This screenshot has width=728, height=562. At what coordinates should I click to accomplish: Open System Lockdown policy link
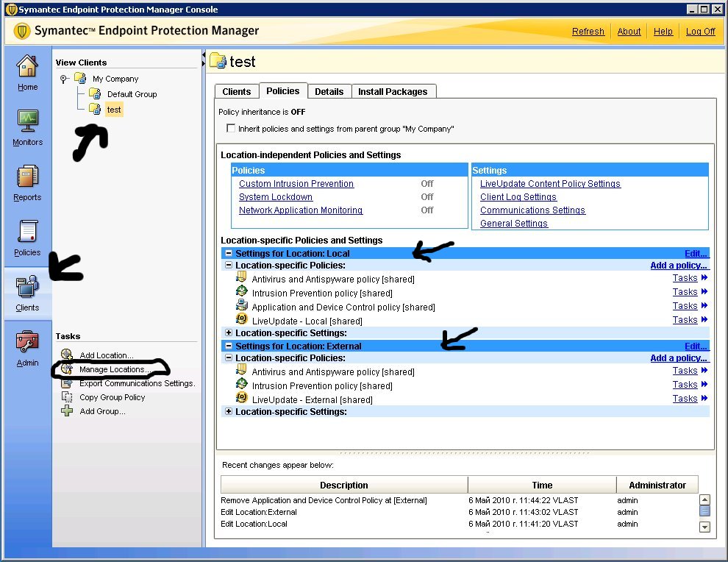(276, 197)
